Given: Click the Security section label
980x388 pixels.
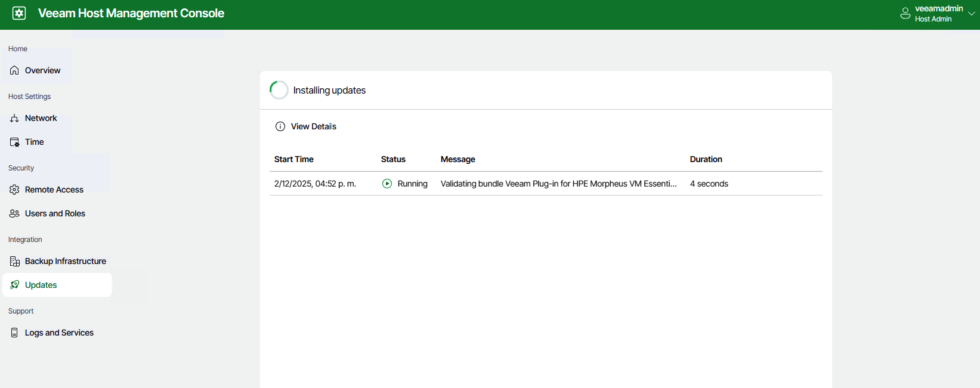Looking at the screenshot, I should [x=21, y=168].
